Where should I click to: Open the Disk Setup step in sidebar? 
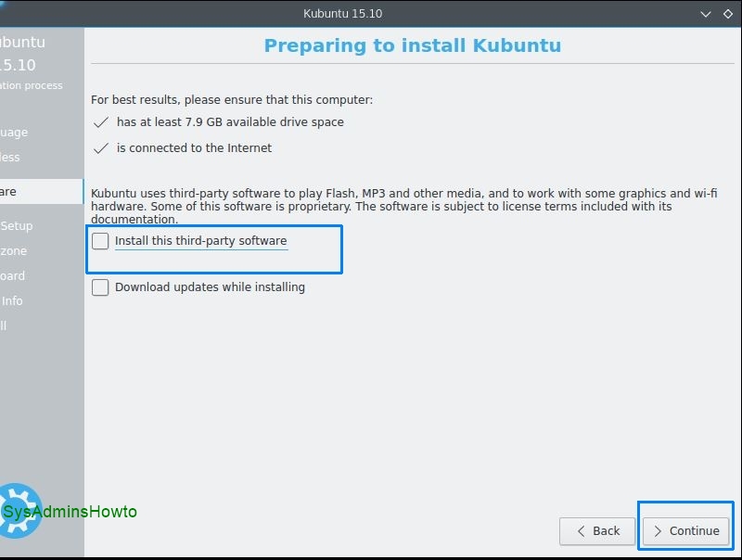[17, 226]
